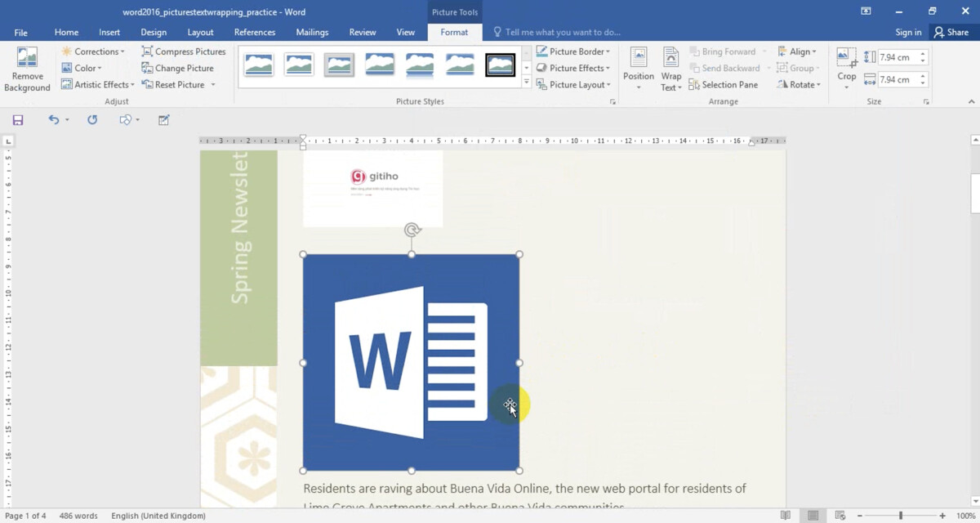Select the Picture Tools Format tab

(x=454, y=33)
